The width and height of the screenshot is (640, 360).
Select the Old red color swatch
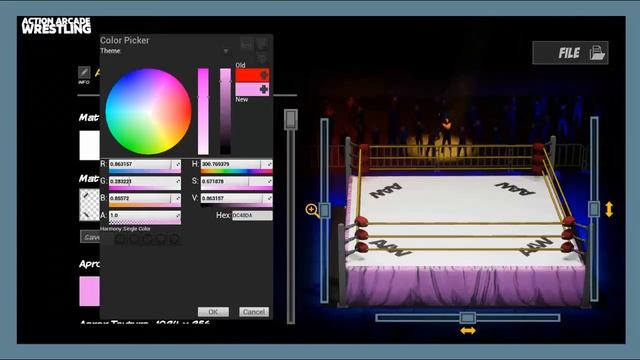tap(252, 75)
